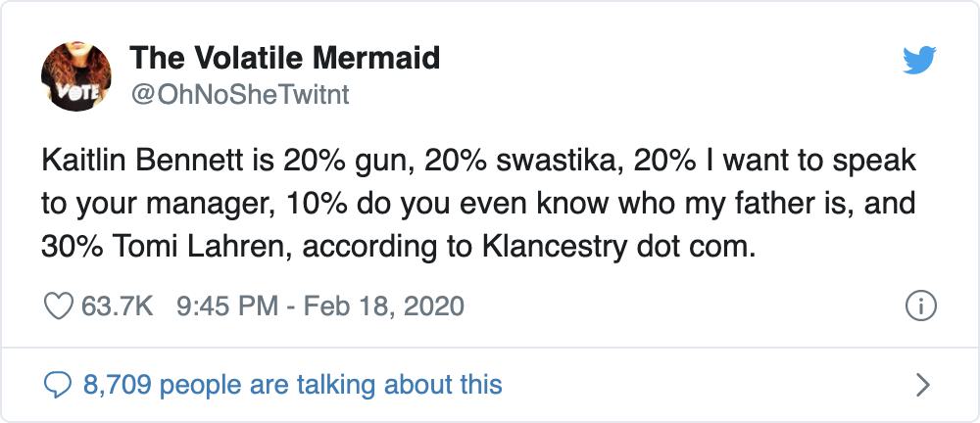Screen dimensions: 980x423
Task: Click the blue Twitter bird logo
Action: 919,60
